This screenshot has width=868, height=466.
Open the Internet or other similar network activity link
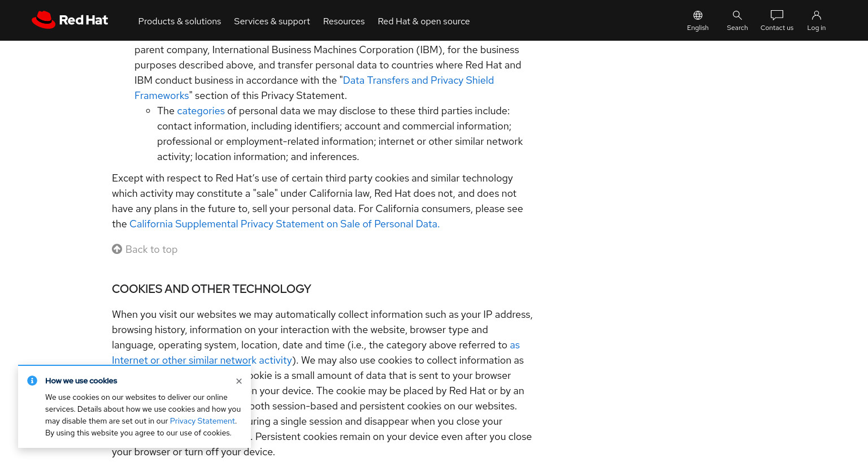click(x=202, y=360)
